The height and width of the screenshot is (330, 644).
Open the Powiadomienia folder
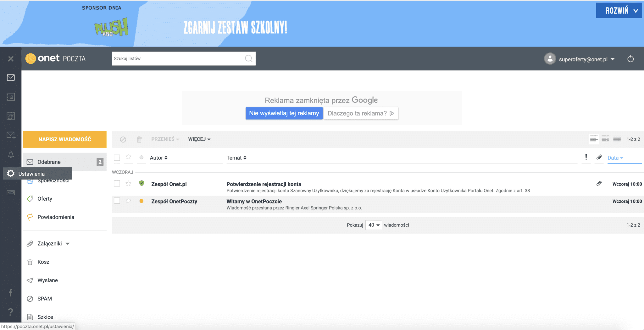coord(56,217)
